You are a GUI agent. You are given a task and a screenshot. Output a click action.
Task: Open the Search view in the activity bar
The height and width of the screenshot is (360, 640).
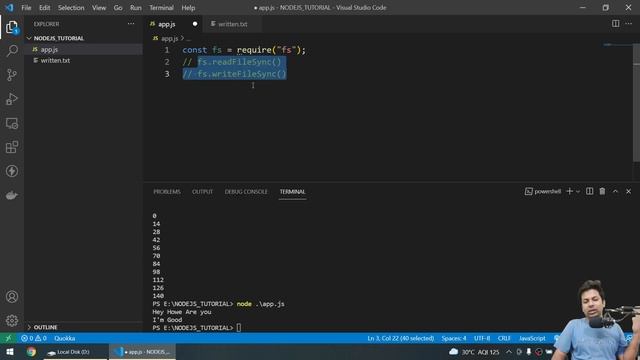point(12,51)
